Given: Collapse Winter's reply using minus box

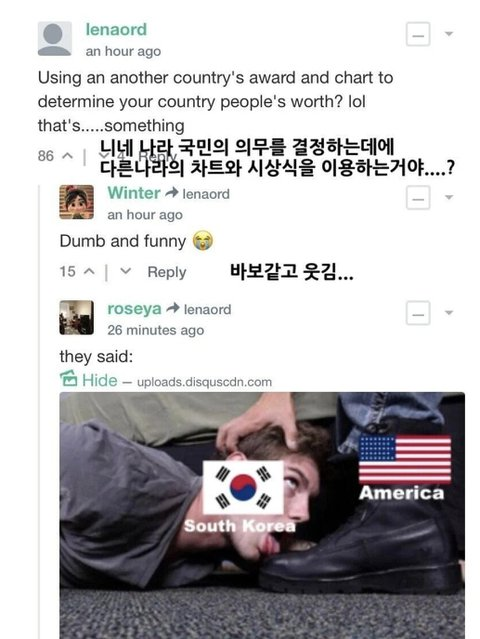Looking at the screenshot, I should pos(418,198).
